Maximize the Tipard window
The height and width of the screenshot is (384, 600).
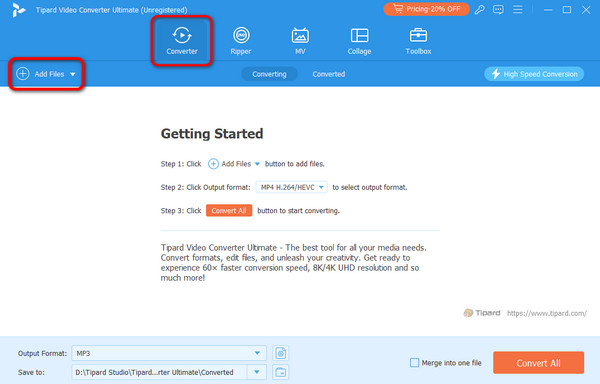coord(567,10)
